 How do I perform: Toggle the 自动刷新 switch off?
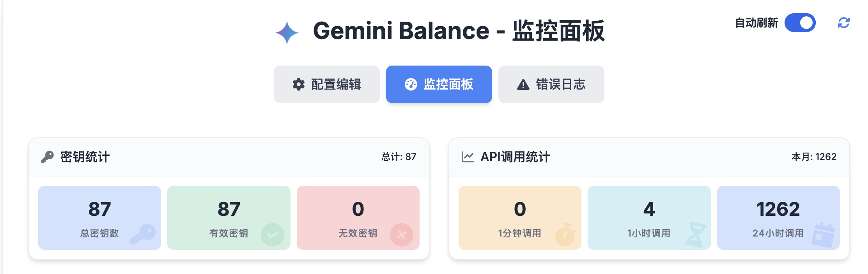coord(800,23)
